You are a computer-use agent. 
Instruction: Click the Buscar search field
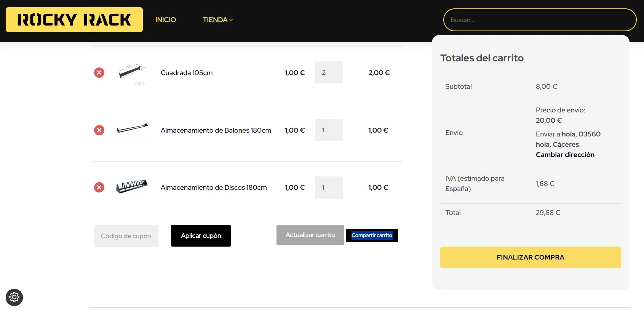point(539,20)
